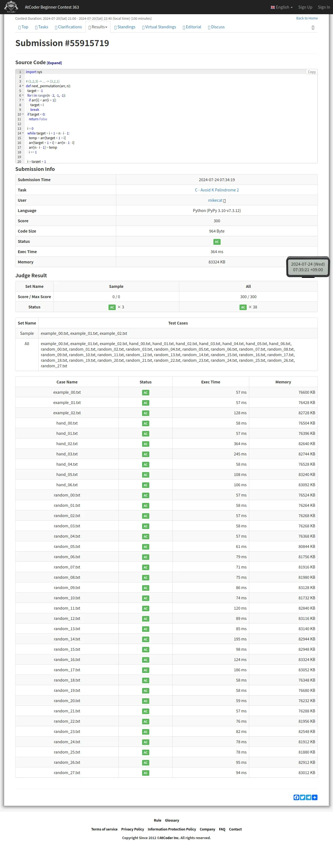Click the AC badge for random_11.txt
This screenshot has width=333, height=868.
[x=145, y=608]
